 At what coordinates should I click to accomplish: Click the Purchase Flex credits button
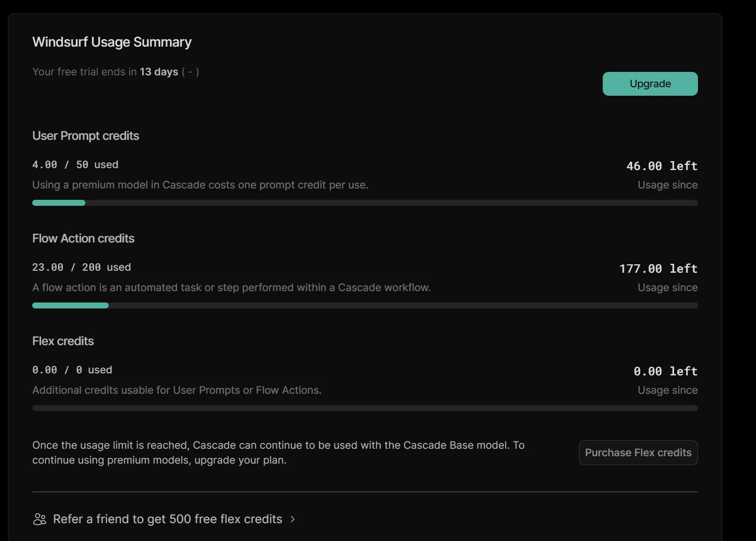click(x=638, y=453)
